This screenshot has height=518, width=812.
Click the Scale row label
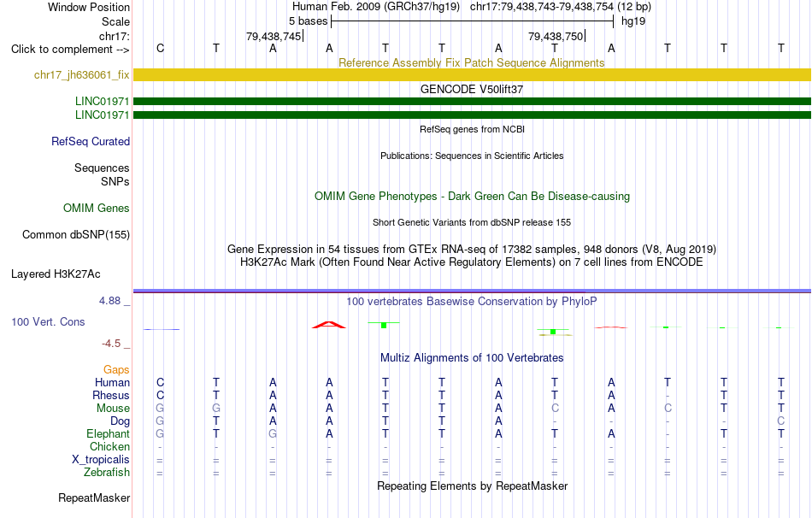(116, 21)
